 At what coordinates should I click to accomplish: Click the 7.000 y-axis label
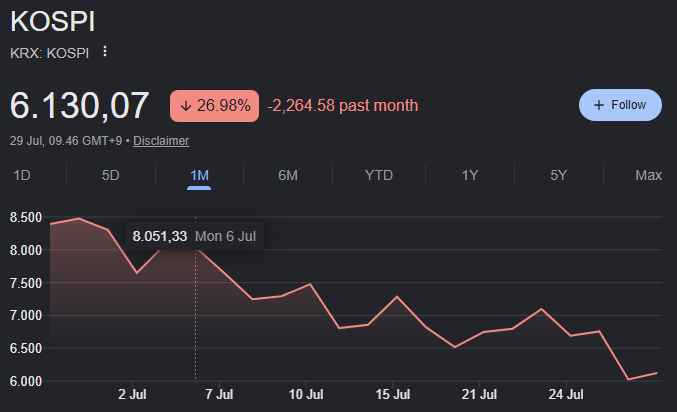[x=26, y=315]
